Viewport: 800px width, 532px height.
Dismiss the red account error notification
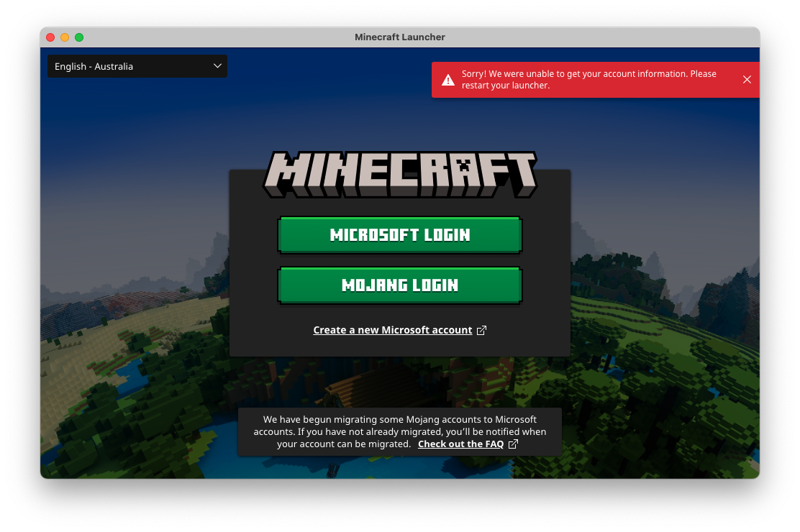click(747, 80)
